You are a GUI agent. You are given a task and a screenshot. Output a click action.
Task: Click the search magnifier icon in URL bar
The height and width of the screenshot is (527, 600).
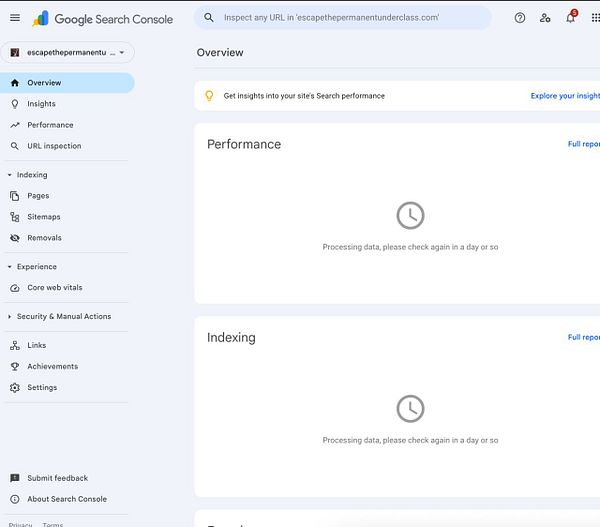[x=209, y=17]
